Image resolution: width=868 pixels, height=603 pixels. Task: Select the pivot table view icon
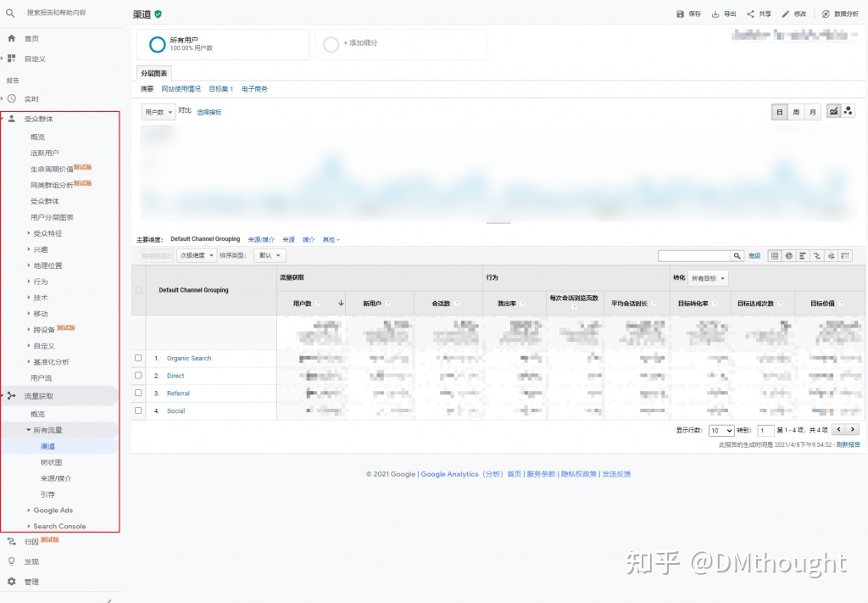[845, 256]
